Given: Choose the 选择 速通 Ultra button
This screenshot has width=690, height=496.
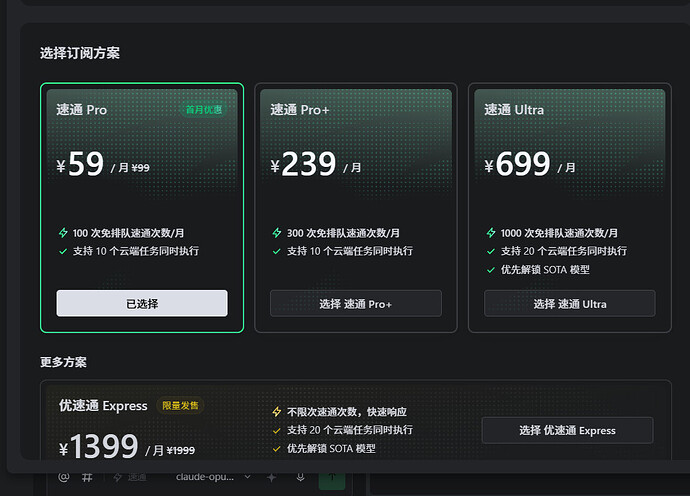Looking at the screenshot, I should click(x=569, y=303).
